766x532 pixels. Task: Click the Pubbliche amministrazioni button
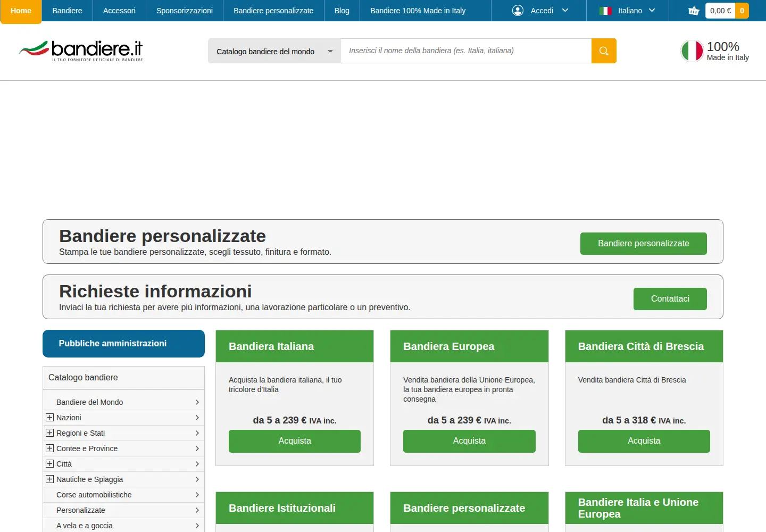[x=123, y=344]
